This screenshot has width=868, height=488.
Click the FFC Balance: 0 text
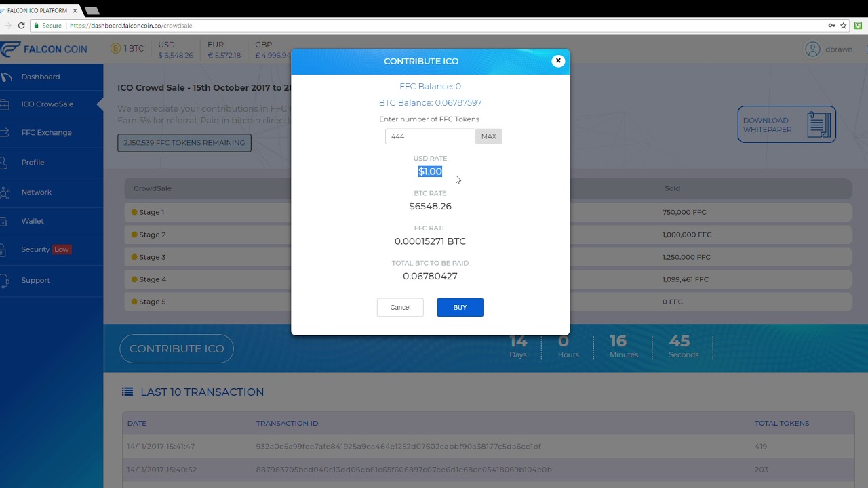(x=430, y=87)
